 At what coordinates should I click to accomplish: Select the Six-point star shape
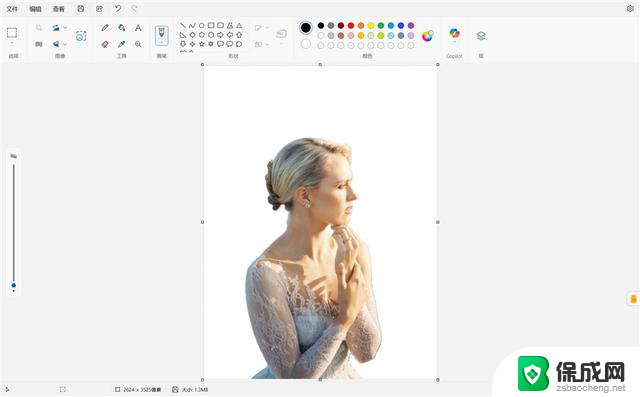pos(211,44)
